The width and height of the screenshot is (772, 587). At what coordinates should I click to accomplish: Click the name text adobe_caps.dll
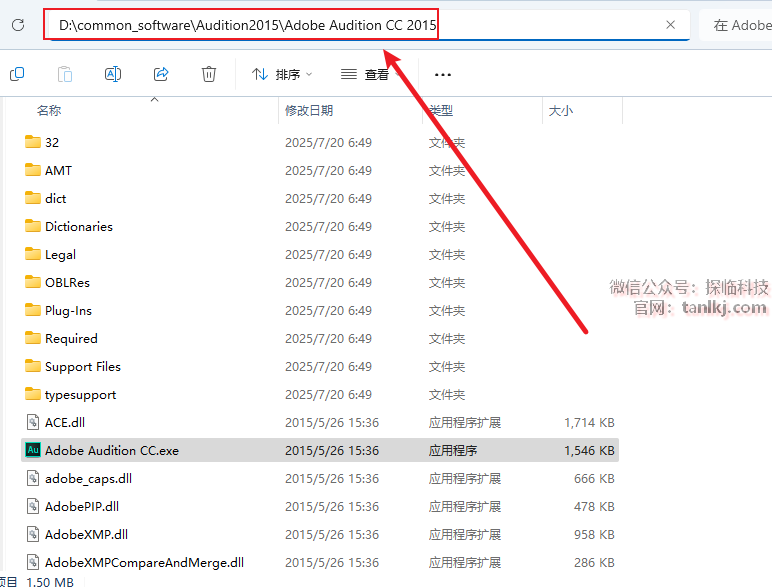[89, 479]
